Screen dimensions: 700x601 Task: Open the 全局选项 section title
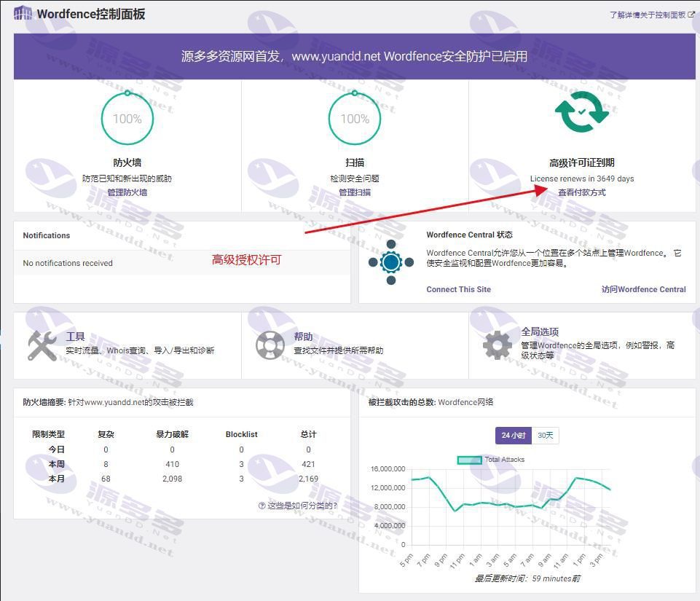[x=540, y=331]
